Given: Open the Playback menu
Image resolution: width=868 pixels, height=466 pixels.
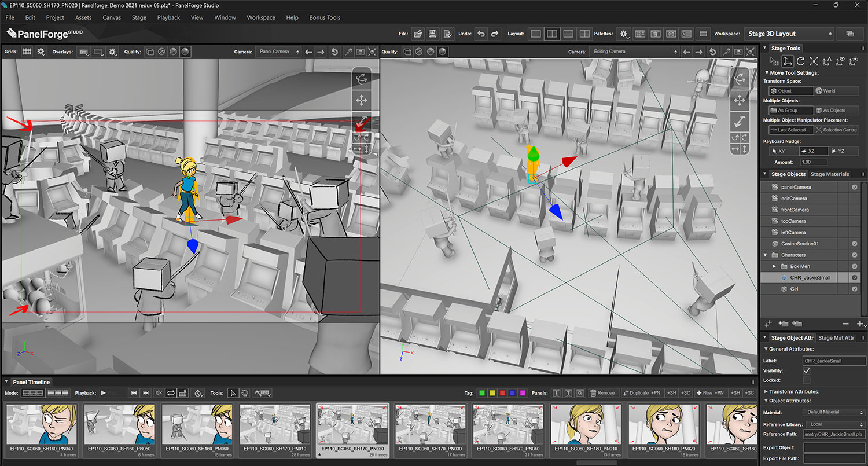Looking at the screenshot, I should (168, 17).
